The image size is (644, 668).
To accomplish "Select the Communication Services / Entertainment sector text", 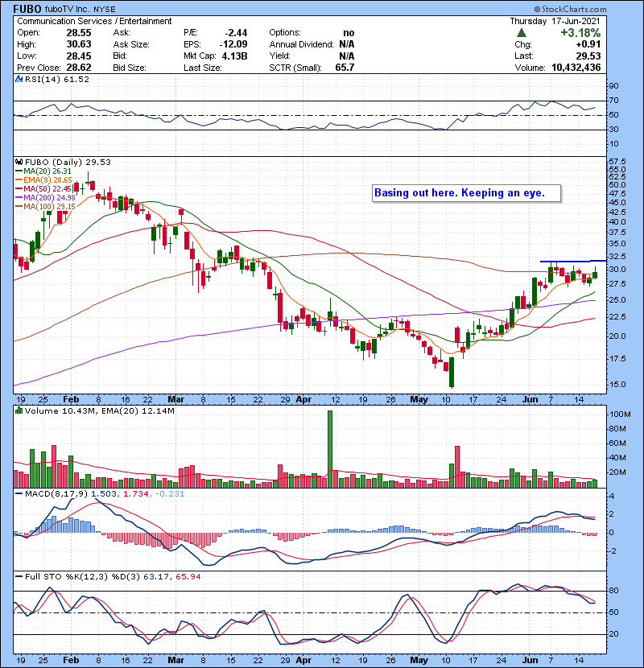I will pos(94,21).
